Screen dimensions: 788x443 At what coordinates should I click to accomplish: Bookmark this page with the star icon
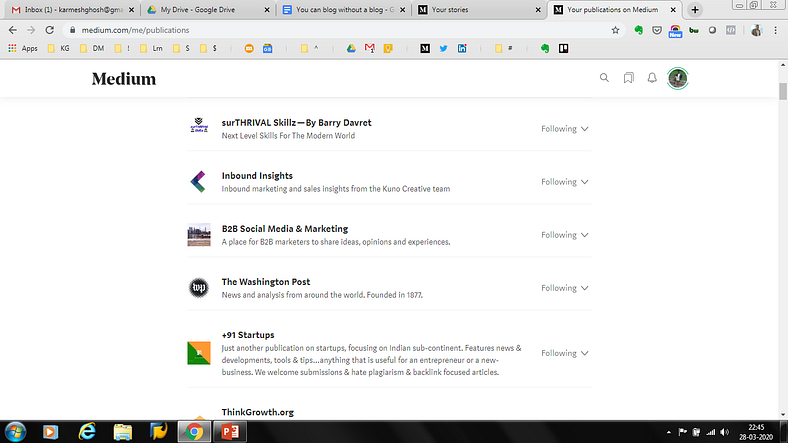[615, 30]
